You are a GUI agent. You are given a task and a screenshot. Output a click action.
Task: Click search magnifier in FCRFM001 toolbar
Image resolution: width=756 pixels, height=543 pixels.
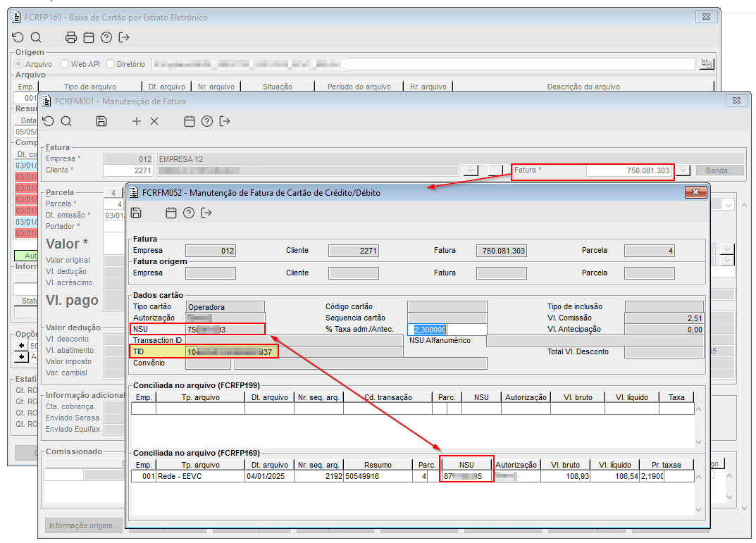pyautogui.click(x=66, y=121)
